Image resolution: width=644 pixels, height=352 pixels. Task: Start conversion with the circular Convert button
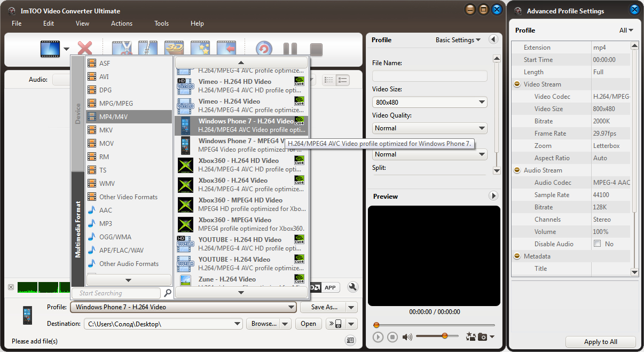pyautogui.click(x=264, y=50)
